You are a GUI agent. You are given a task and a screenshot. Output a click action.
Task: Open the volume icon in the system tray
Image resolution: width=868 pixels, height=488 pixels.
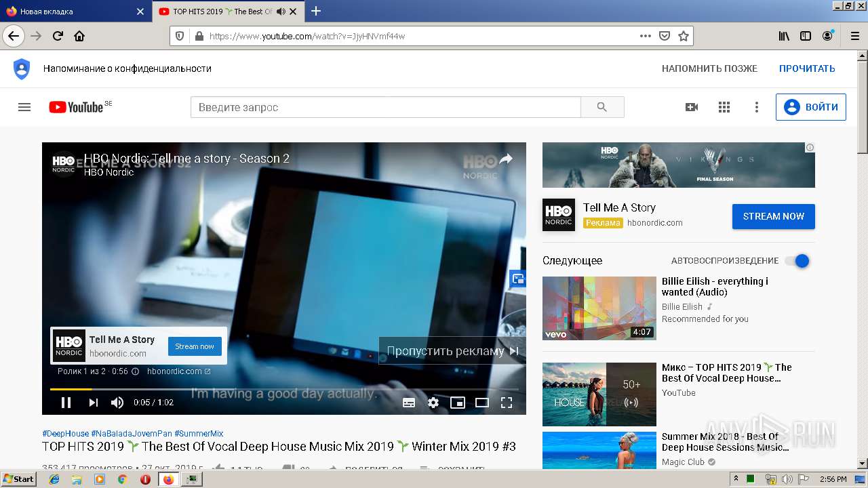pyautogui.click(x=787, y=479)
